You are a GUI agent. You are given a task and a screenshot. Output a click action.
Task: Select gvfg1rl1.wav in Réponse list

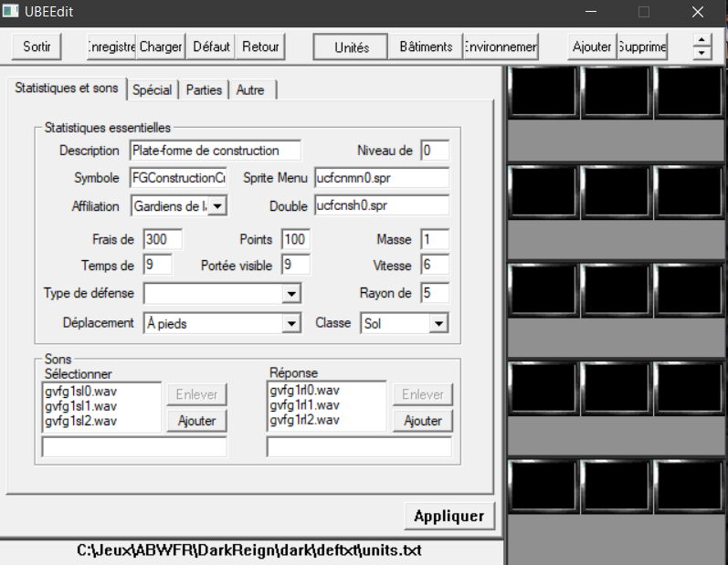pos(304,405)
